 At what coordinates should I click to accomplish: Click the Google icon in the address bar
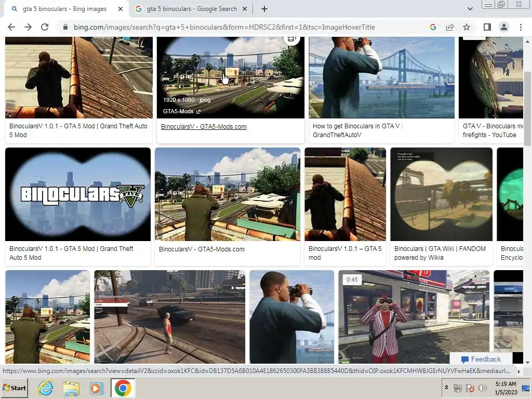coord(433,27)
